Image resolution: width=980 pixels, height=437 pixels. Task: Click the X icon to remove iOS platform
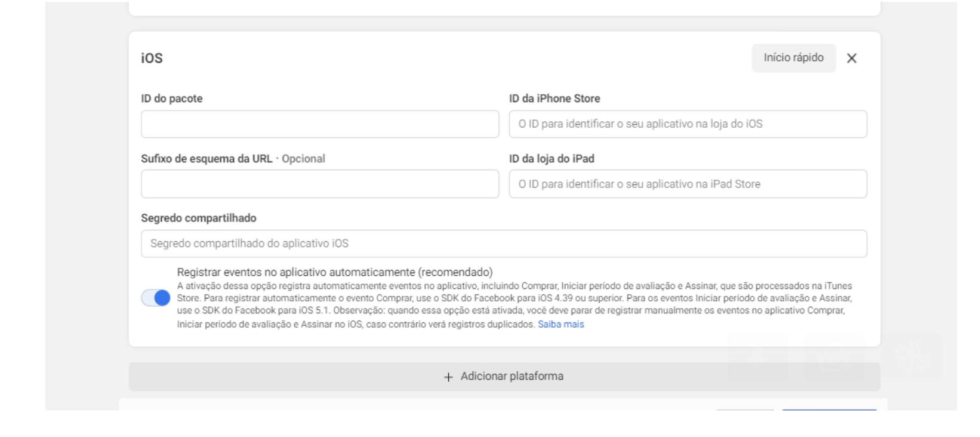click(x=852, y=59)
